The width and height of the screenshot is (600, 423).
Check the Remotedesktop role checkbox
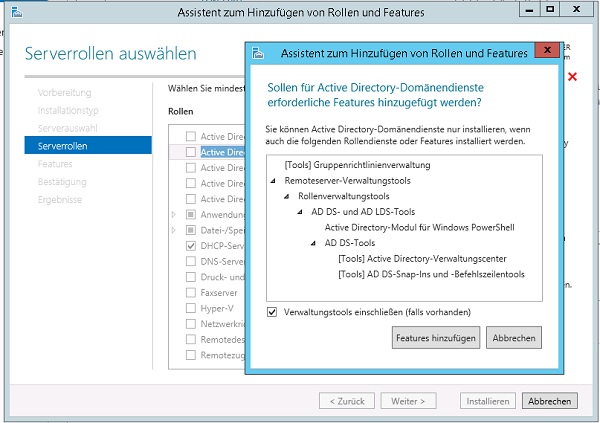point(191,340)
